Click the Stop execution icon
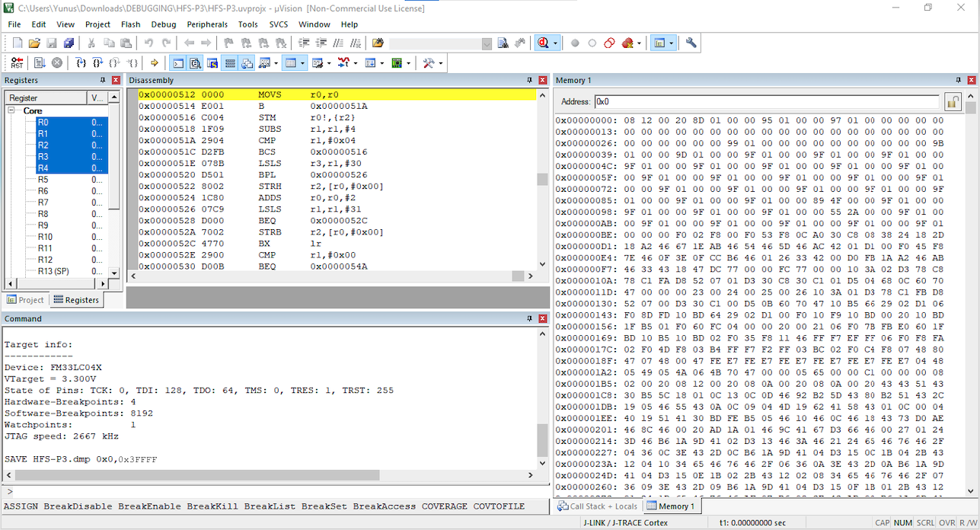Screen dimensions: 980x530 pyautogui.click(x=56, y=63)
